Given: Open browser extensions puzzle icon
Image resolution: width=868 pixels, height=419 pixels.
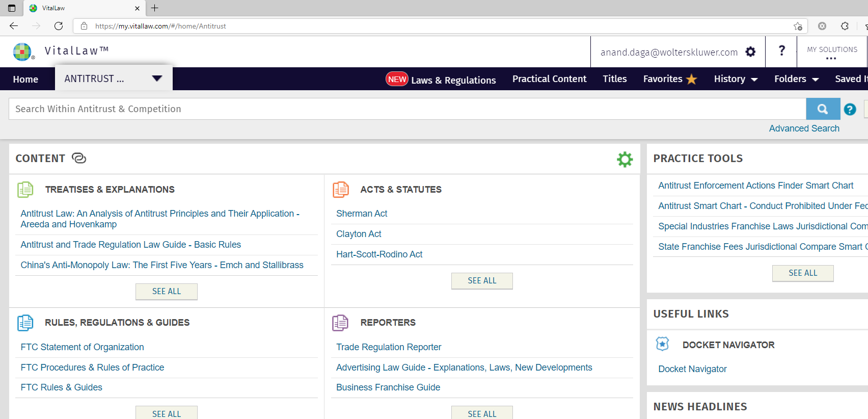Looking at the screenshot, I should click(845, 26).
